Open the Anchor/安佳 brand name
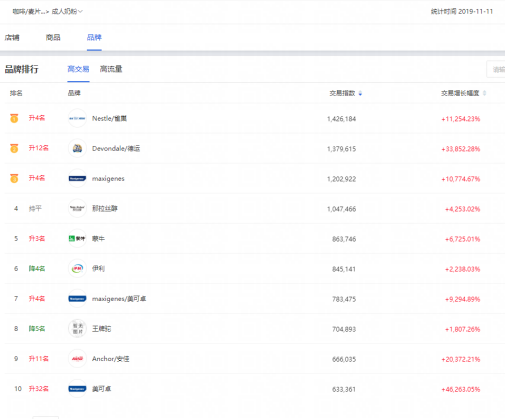The image size is (506, 419). tap(111, 359)
